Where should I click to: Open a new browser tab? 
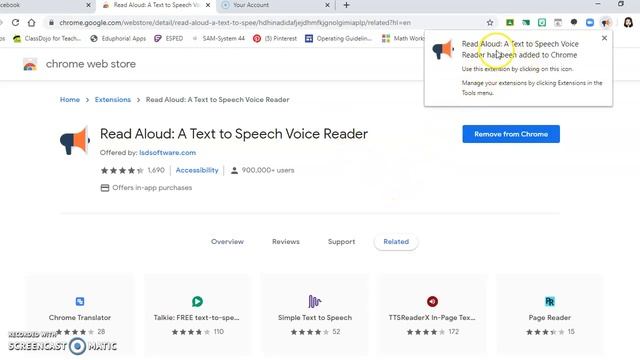point(347,5)
